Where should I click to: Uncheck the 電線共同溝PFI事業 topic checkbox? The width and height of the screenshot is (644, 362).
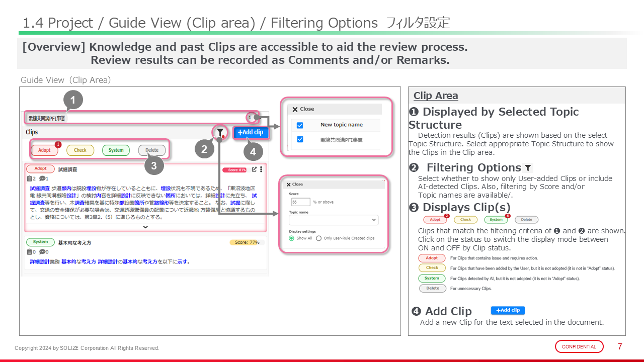300,140
